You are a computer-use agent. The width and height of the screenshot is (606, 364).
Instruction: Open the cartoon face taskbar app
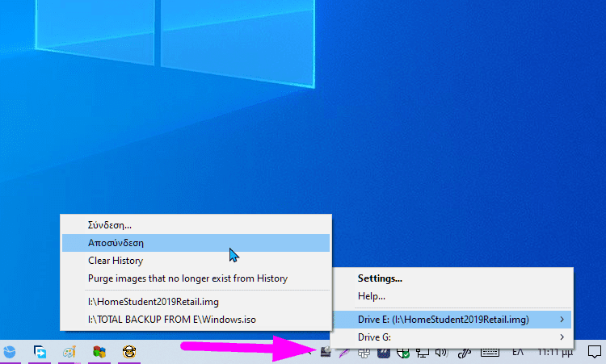[129, 352]
